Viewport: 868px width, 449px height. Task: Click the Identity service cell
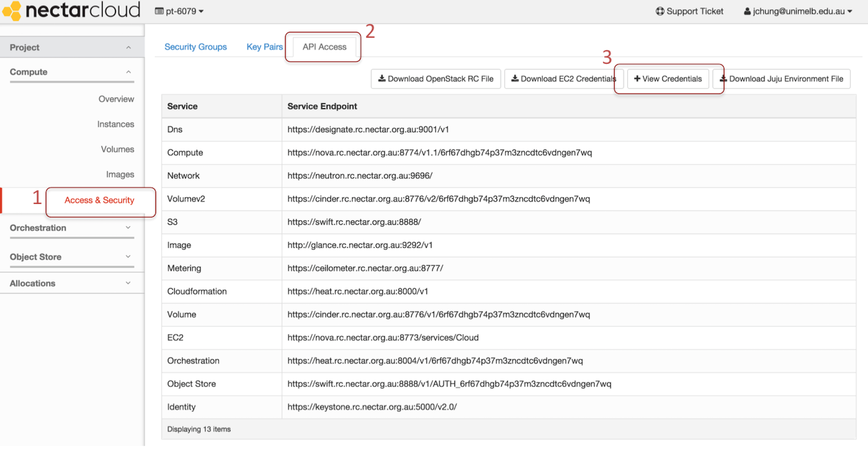222,407
